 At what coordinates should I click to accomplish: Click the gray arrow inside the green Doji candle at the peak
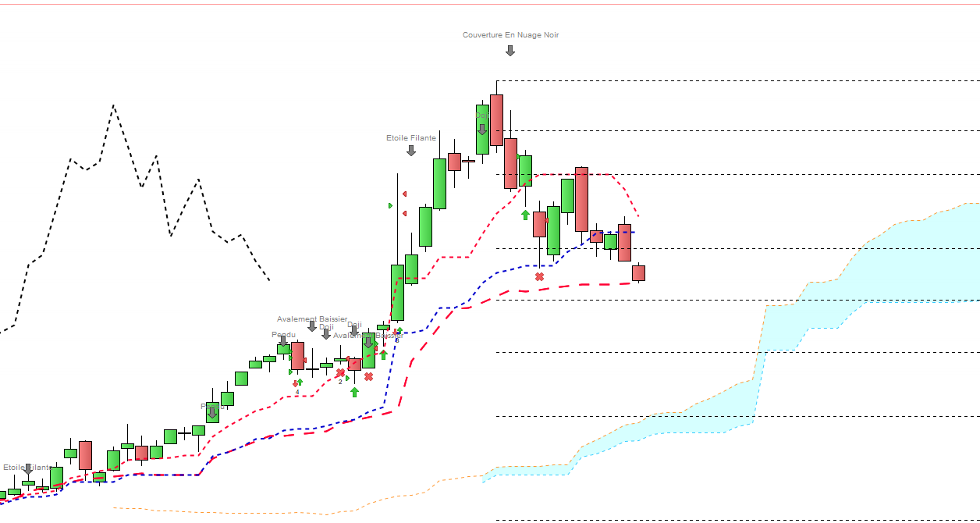(482, 129)
